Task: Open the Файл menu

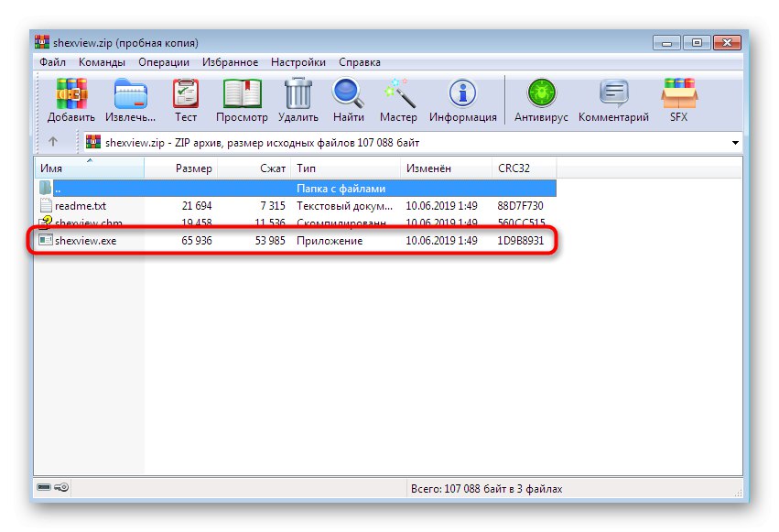Action: point(53,62)
